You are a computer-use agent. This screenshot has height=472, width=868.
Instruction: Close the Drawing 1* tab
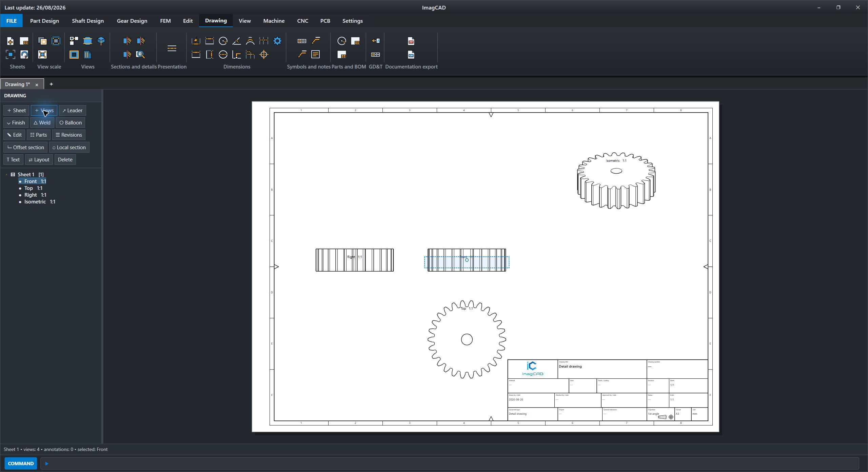pos(37,85)
